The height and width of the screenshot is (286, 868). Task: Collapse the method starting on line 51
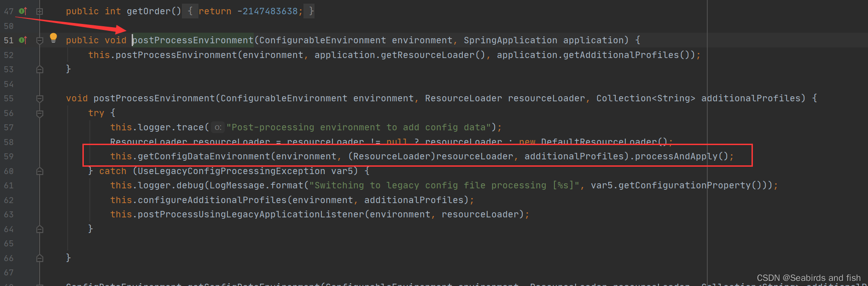(40, 40)
